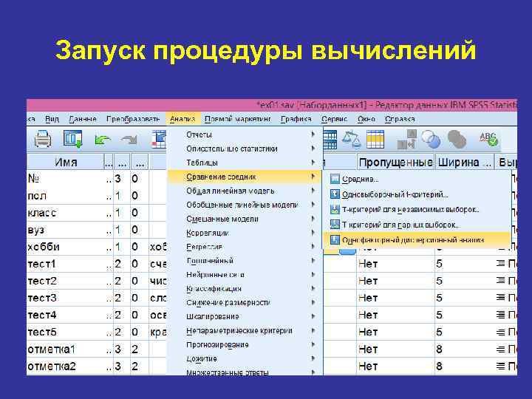This screenshot has height=399, width=532.
Task: Click the blue overlapping circles icon
Action: (x=432, y=139)
